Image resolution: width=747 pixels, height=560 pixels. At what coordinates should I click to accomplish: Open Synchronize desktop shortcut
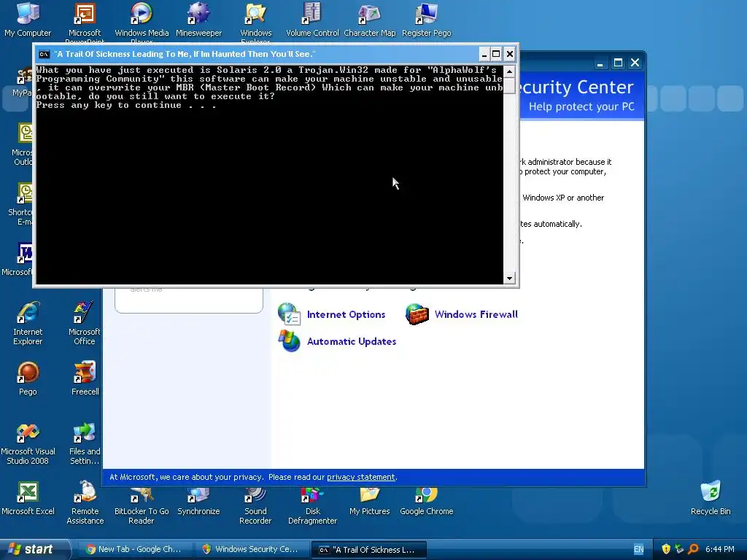coord(198,502)
